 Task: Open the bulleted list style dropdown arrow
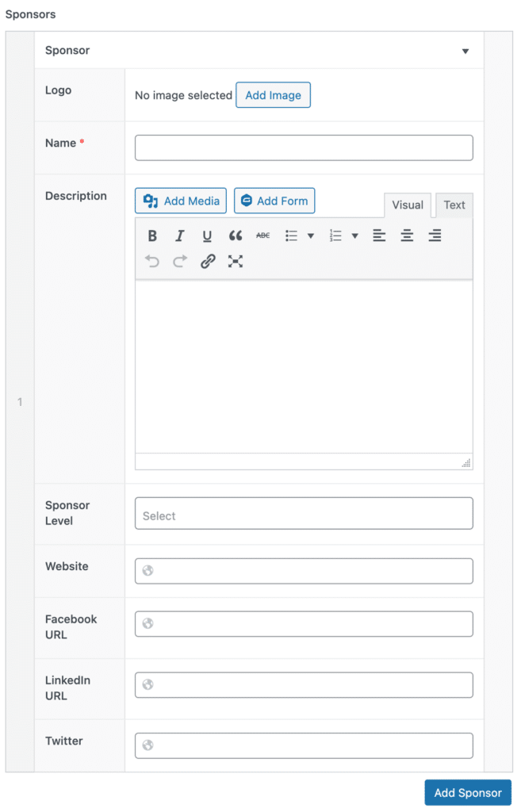(x=311, y=236)
